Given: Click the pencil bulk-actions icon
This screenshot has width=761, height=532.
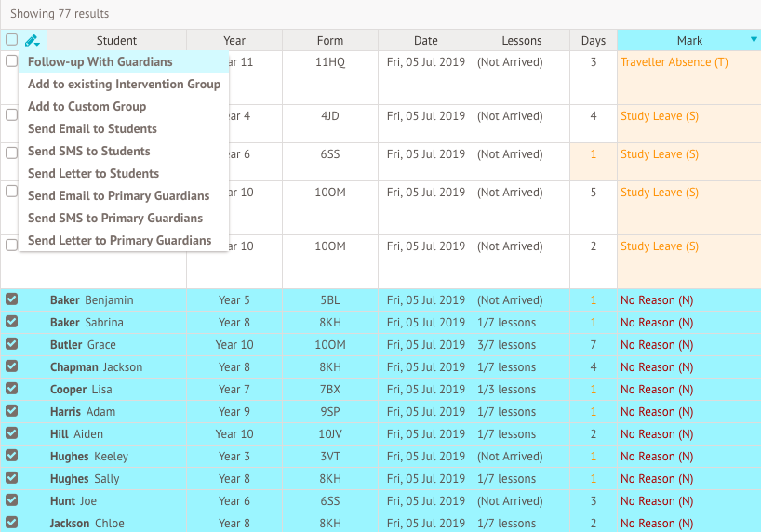Looking at the screenshot, I should [x=33, y=41].
